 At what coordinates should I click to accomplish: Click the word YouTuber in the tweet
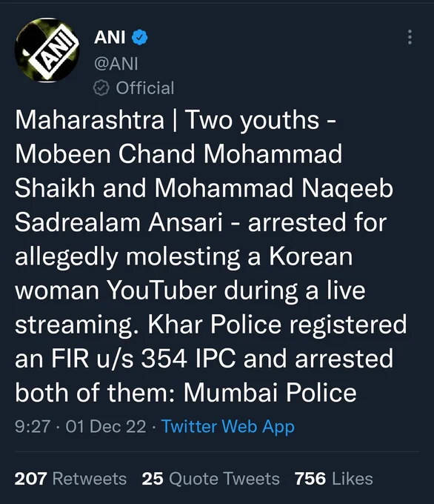pyautogui.click(x=161, y=291)
